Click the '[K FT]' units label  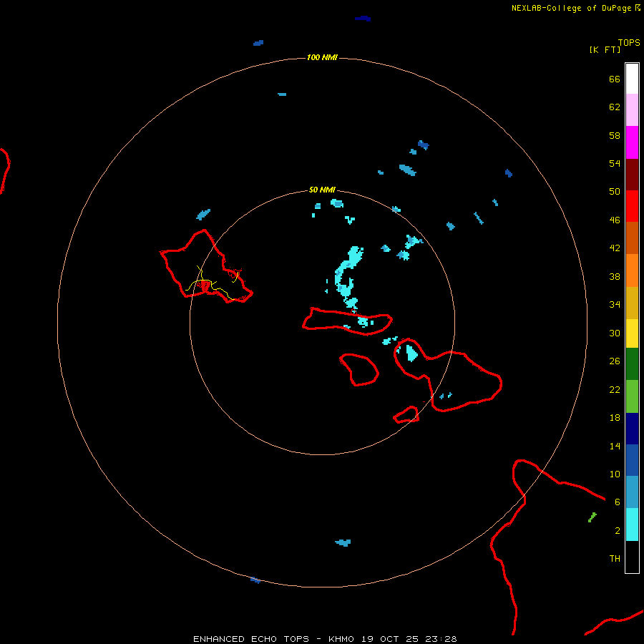click(605, 49)
